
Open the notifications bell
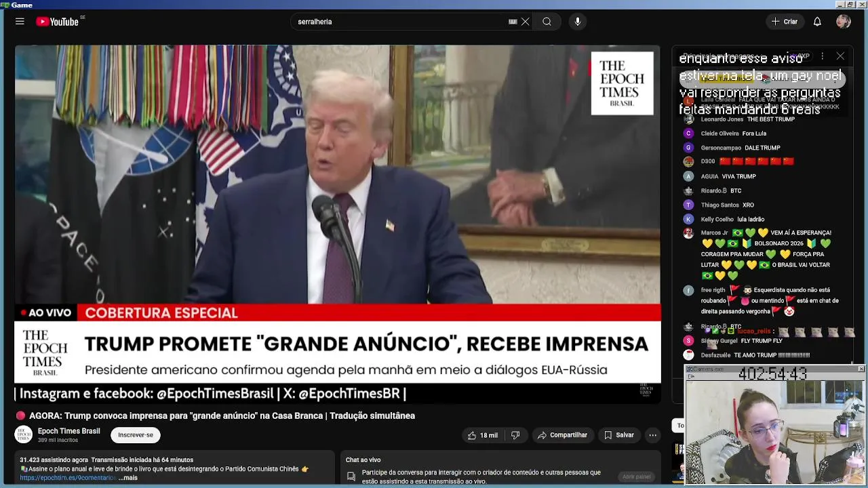(x=817, y=22)
